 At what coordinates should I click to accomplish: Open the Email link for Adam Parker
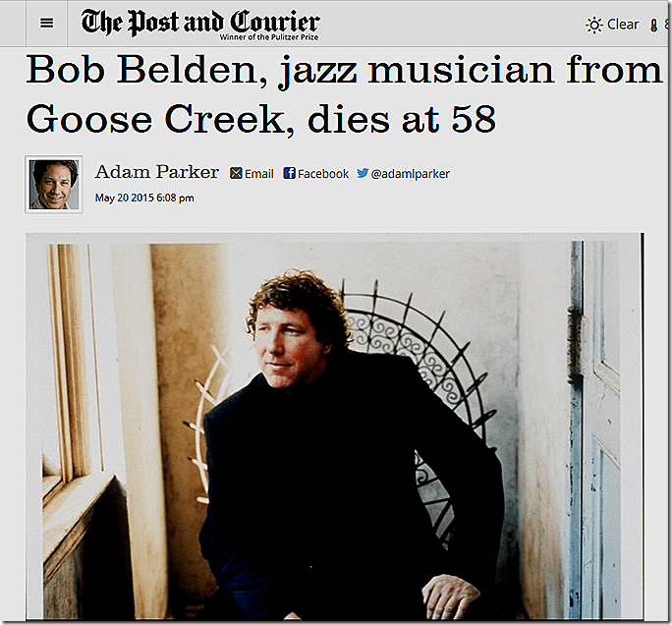[x=252, y=174]
